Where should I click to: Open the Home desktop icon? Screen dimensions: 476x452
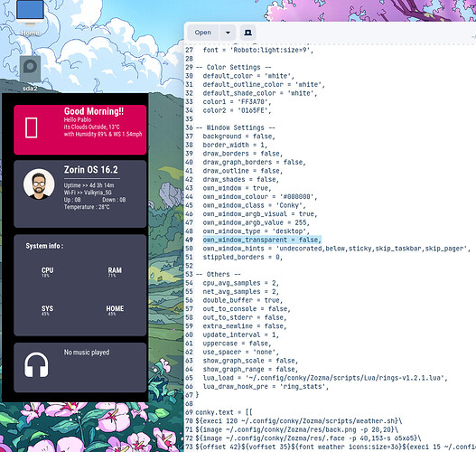[x=30, y=17]
